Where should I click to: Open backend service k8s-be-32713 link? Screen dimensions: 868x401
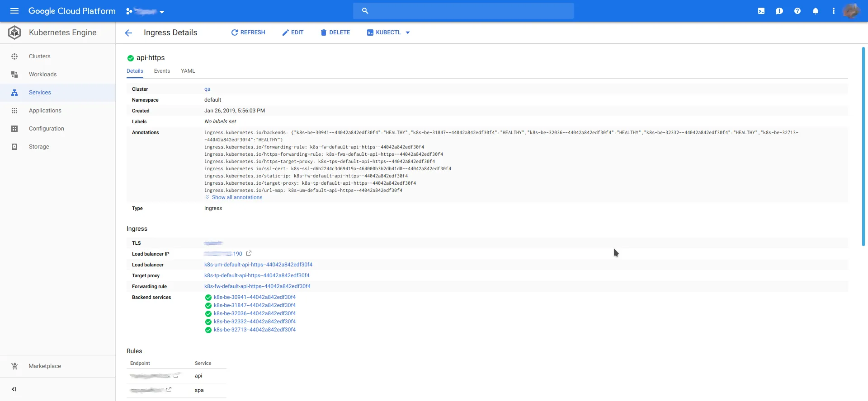click(255, 330)
